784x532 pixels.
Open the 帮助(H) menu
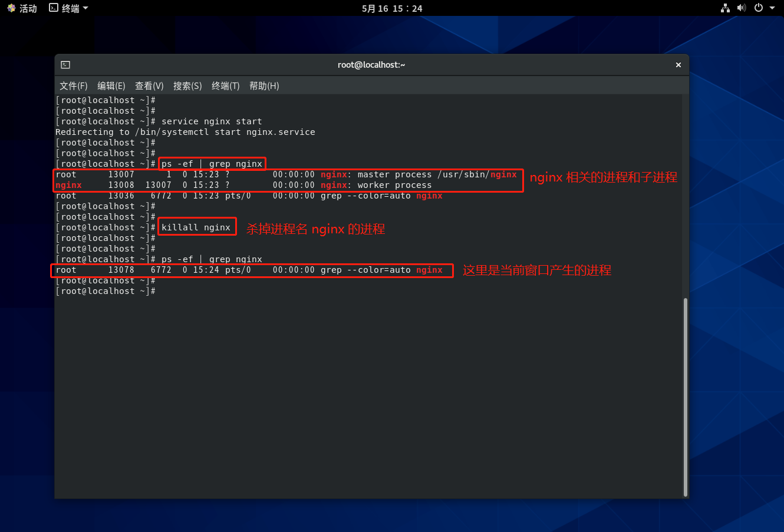click(x=264, y=86)
